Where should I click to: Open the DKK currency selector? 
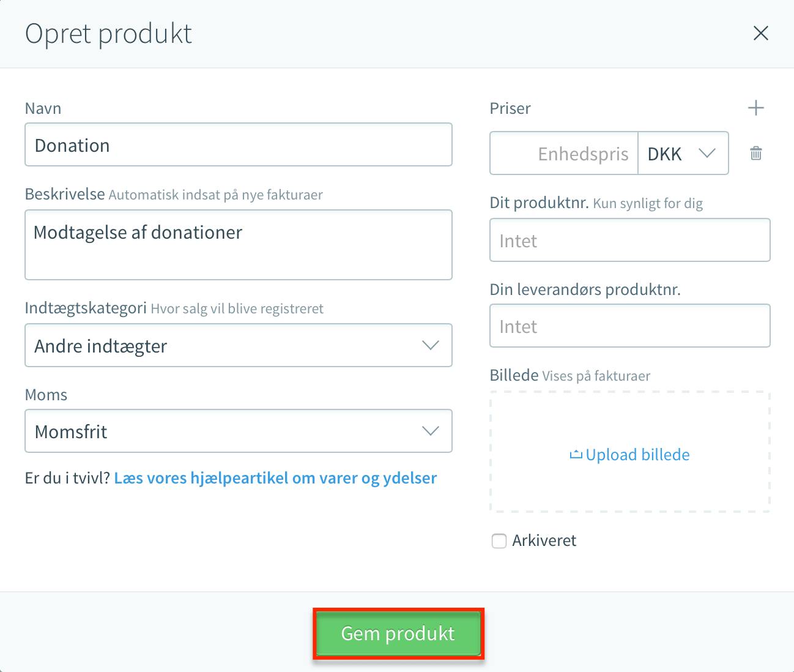tap(683, 153)
